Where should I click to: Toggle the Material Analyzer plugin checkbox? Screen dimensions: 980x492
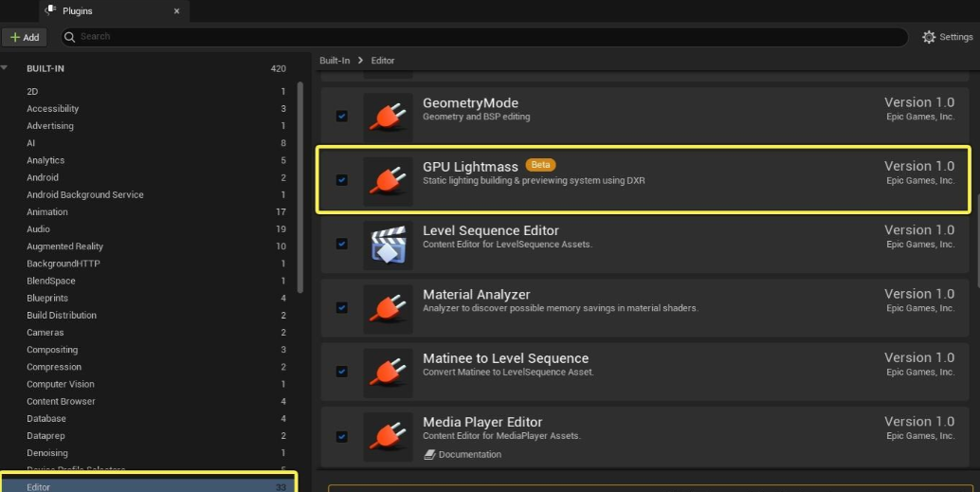pos(342,308)
